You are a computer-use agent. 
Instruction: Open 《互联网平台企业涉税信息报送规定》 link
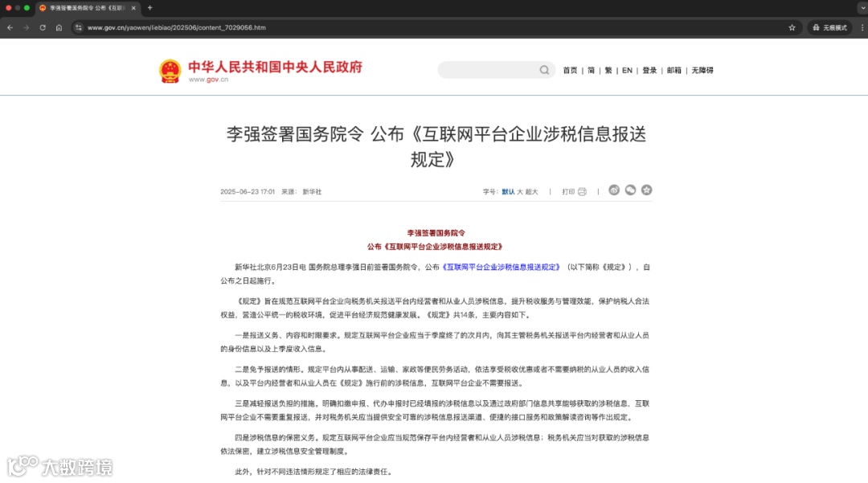(x=501, y=268)
